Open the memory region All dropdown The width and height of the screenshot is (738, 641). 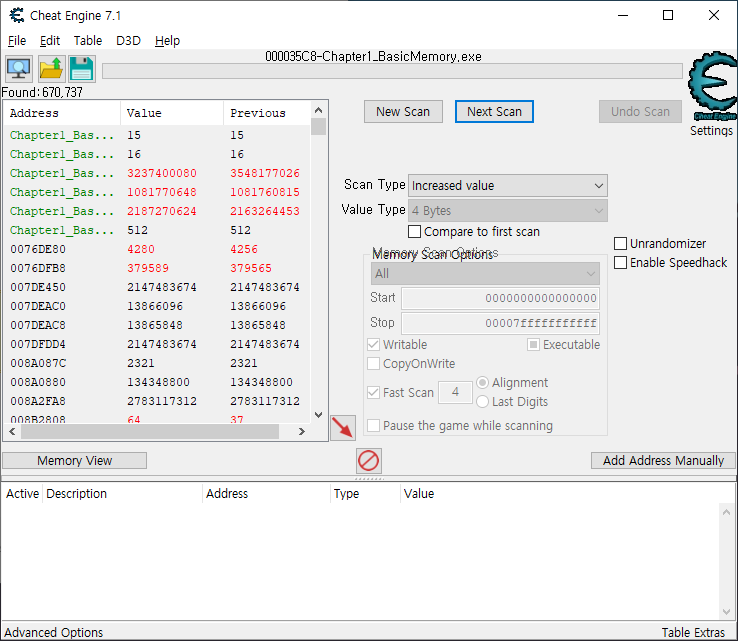[485, 273]
